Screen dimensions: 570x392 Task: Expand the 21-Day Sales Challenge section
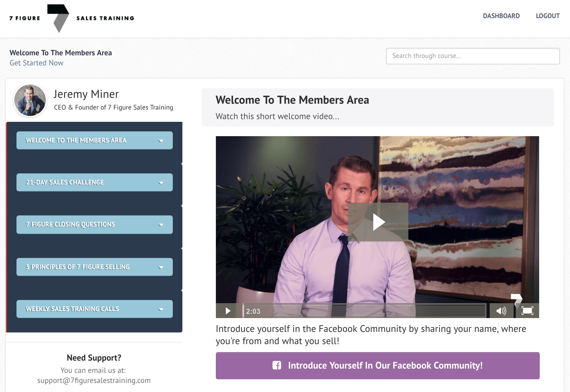95,182
